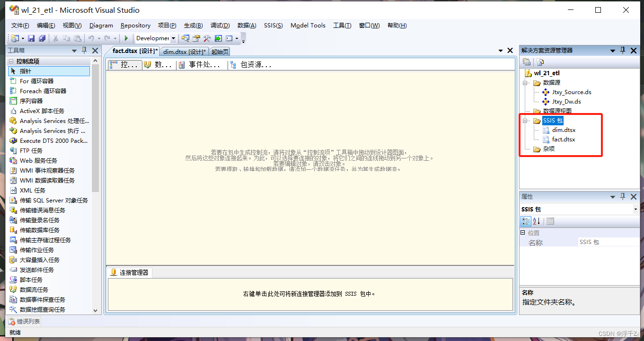Select 大容量插入任务 in the toolbox
Screen dimensions: 644x341
click(49, 260)
